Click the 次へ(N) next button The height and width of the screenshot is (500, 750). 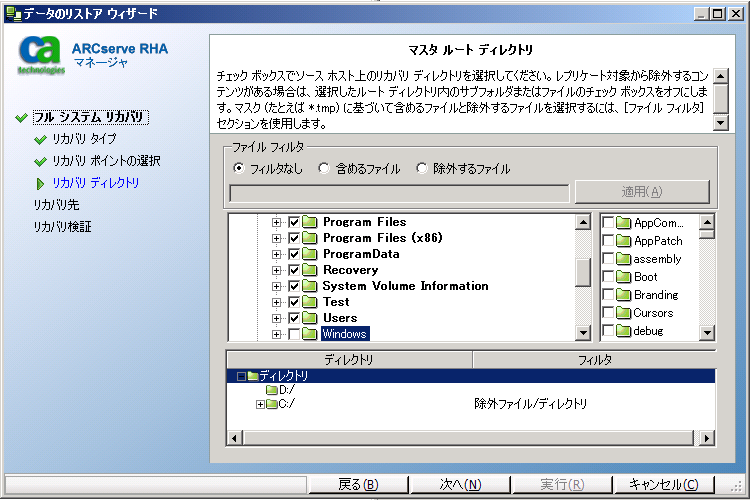460,484
